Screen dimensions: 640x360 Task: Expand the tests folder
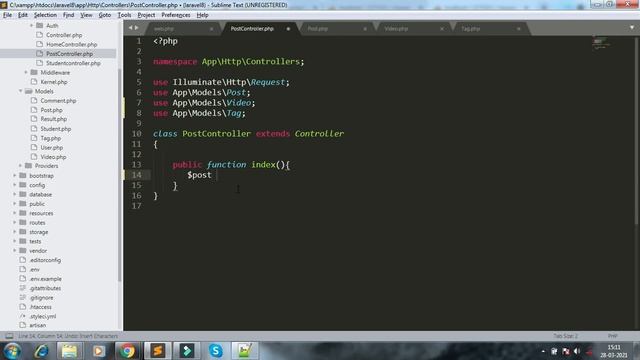[x=15, y=241]
